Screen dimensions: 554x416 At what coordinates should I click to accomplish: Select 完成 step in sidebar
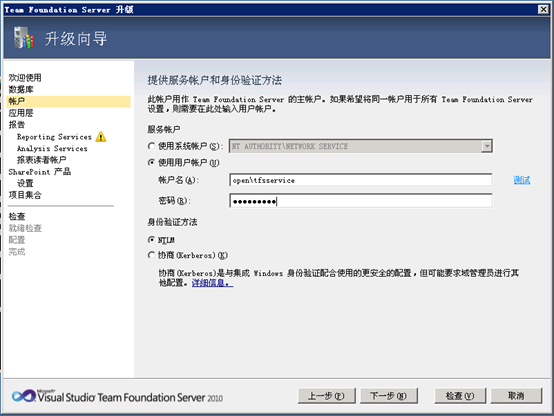17,252
